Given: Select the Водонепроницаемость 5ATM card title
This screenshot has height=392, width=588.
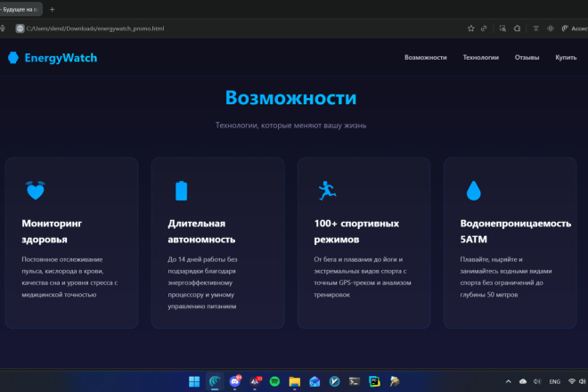Looking at the screenshot, I should click(x=516, y=232).
